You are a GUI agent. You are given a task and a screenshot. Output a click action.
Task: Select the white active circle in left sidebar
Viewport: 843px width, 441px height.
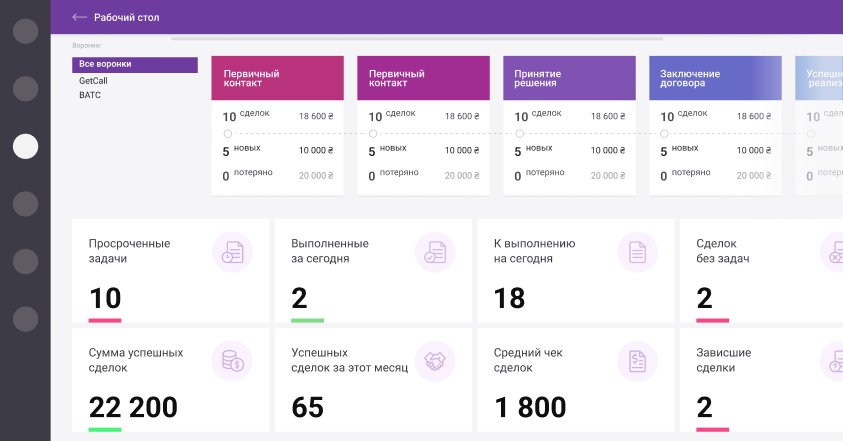click(25, 146)
